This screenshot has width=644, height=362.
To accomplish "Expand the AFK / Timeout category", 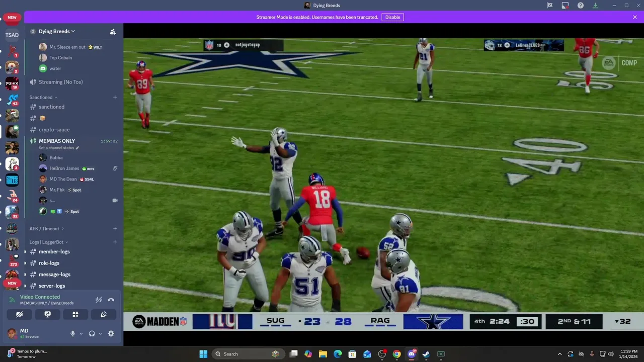I will tap(46, 229).
